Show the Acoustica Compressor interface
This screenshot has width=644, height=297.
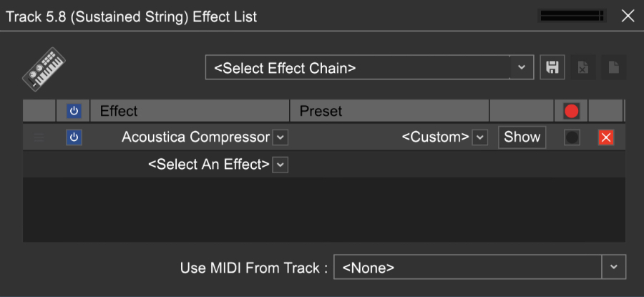522,137
